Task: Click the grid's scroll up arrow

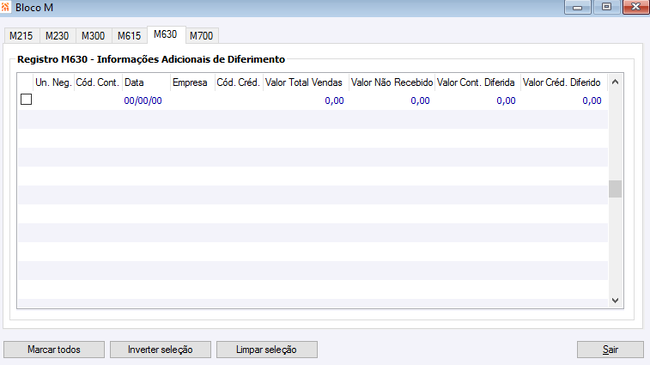Action: 615,82
